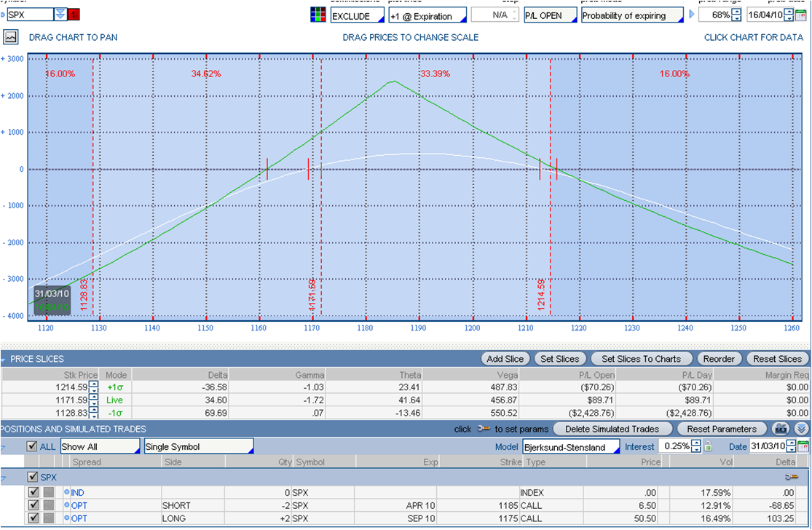The height and width of the screenshot is (530, 812).
Task: Click the SPX symbol input field
Action: coord(29,15)
